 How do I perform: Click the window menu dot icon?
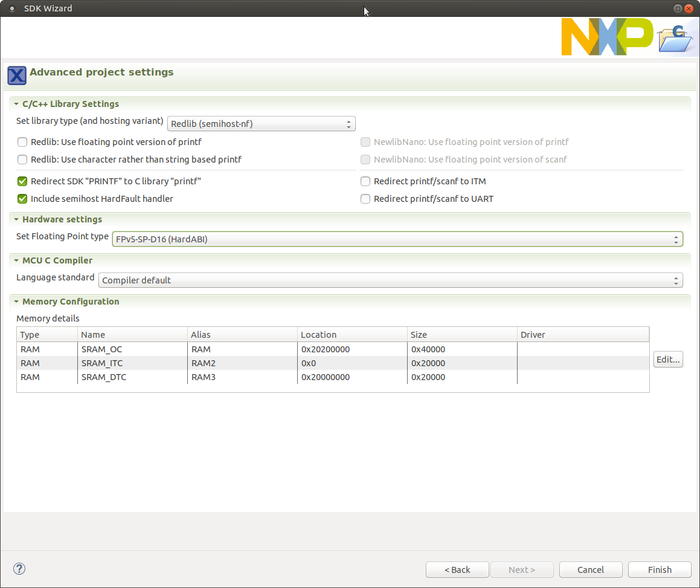coord(12,8)
